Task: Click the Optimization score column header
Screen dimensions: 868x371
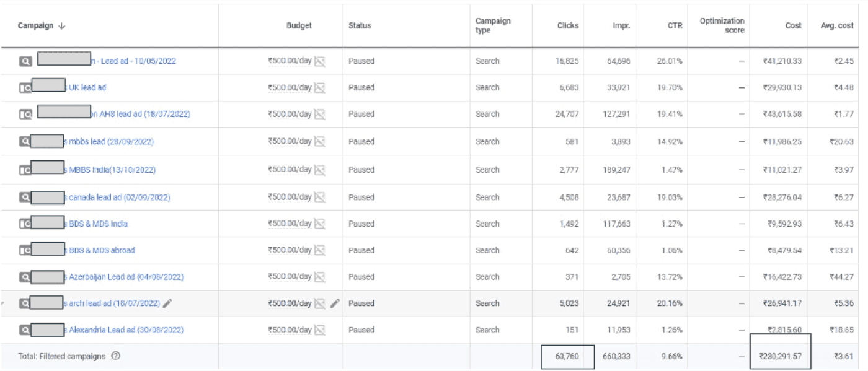Action: point(722,25)
